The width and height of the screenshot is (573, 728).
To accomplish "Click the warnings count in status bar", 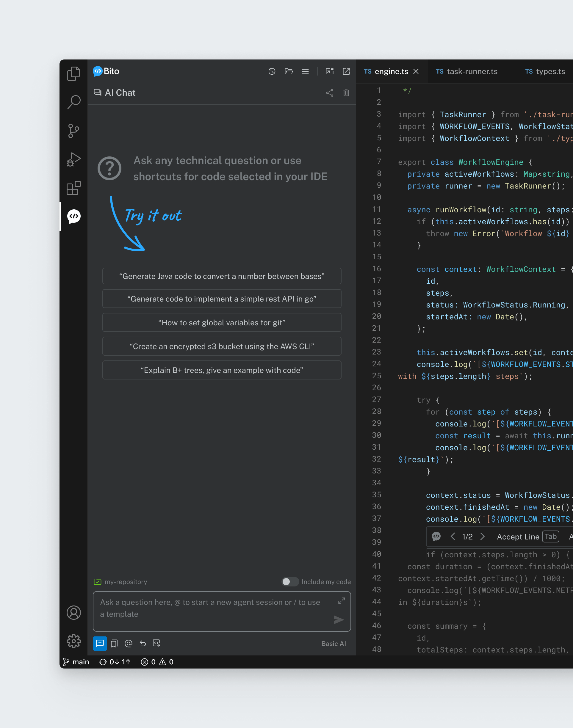I will [x=166, y=662].
